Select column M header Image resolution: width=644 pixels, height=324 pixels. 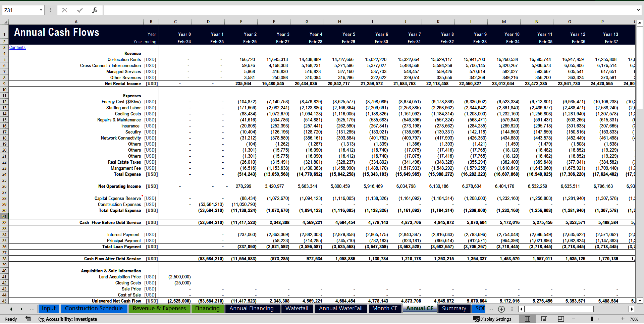point(504,22)
